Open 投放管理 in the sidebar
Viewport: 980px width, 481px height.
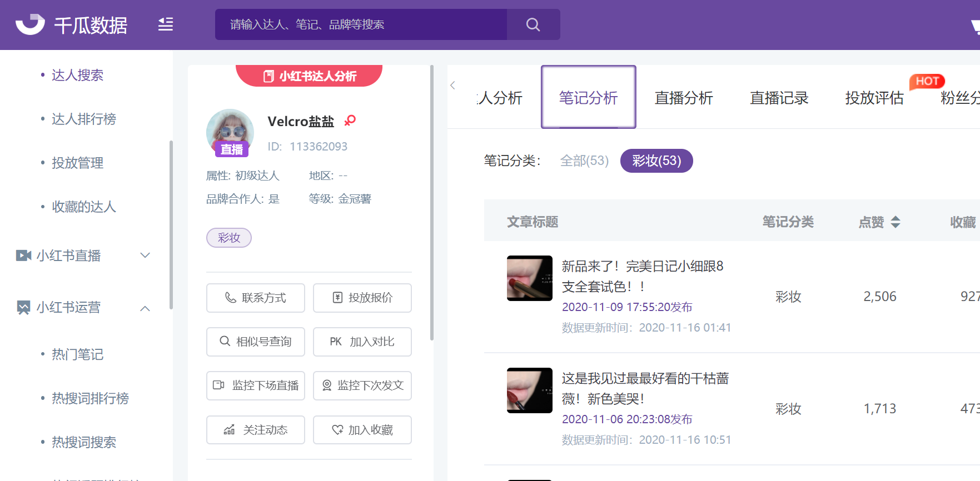pos(77,163)
